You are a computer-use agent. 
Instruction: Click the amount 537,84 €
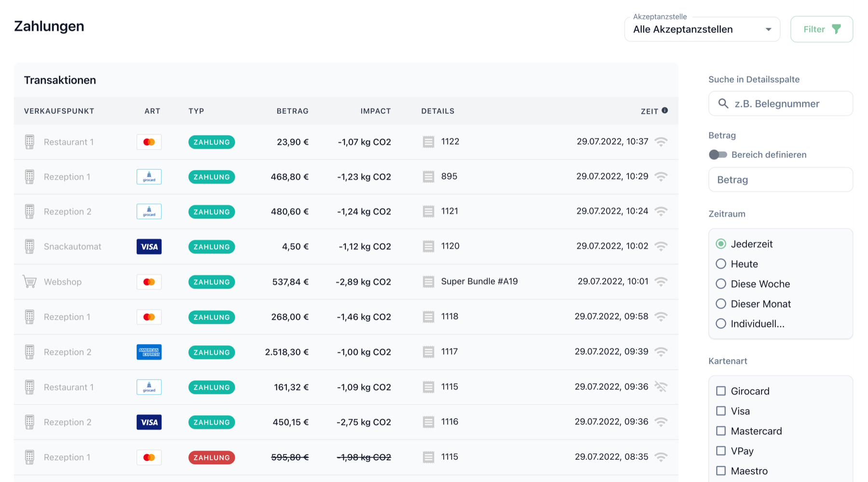(290, 282)
